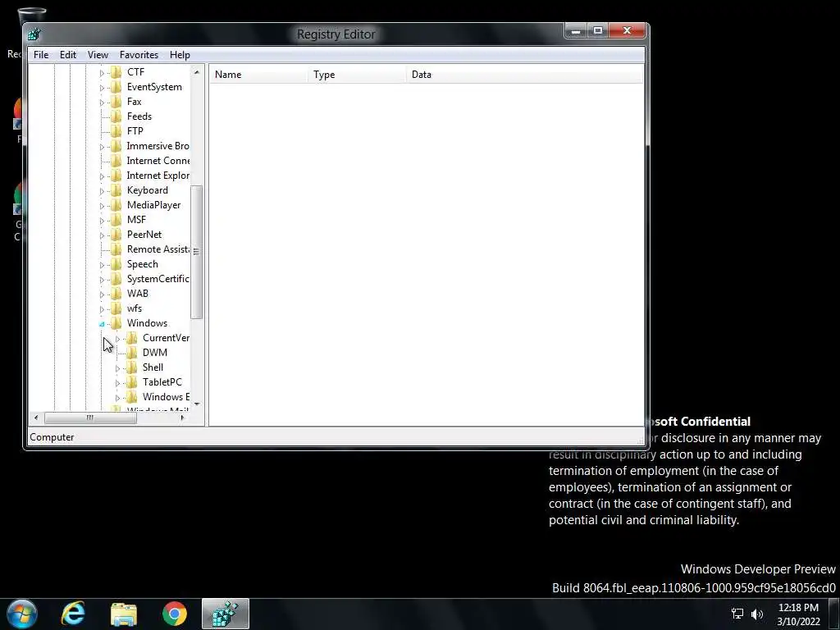Image resolution: width=840 pixels, height=630 pixels.
Task: Select the PeerNet key label
Action: [x=144, y=235]
